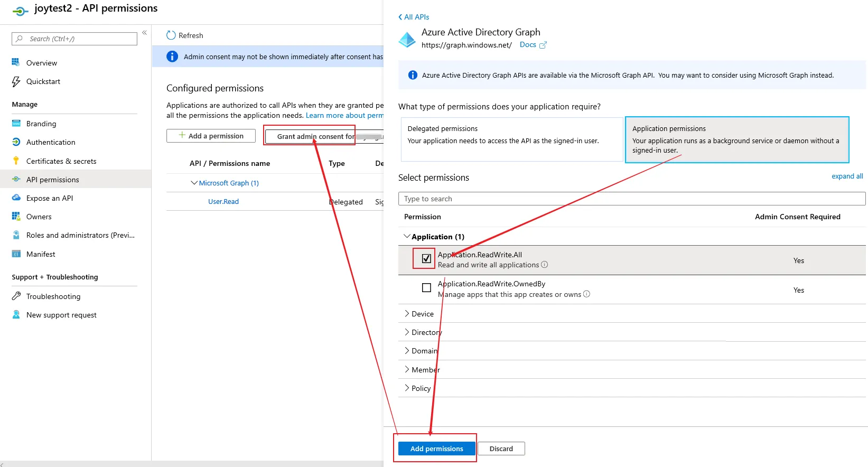Screen dimensions: 868x467
Task: Select the Delegated permissions option
Action: [512, 139]
